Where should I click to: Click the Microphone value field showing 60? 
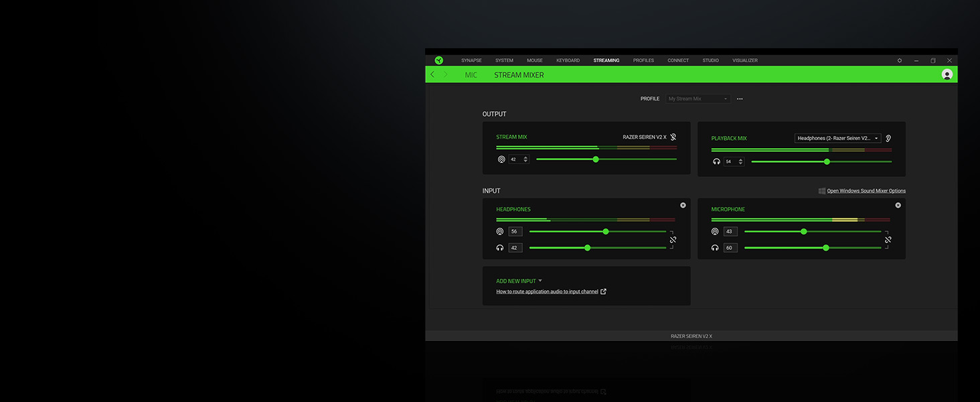tap(730, 248)
